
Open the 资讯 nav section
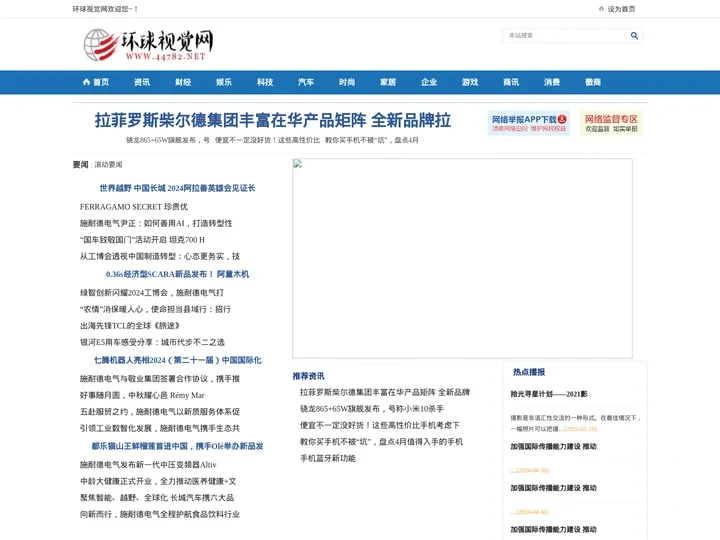click(142, 82)
